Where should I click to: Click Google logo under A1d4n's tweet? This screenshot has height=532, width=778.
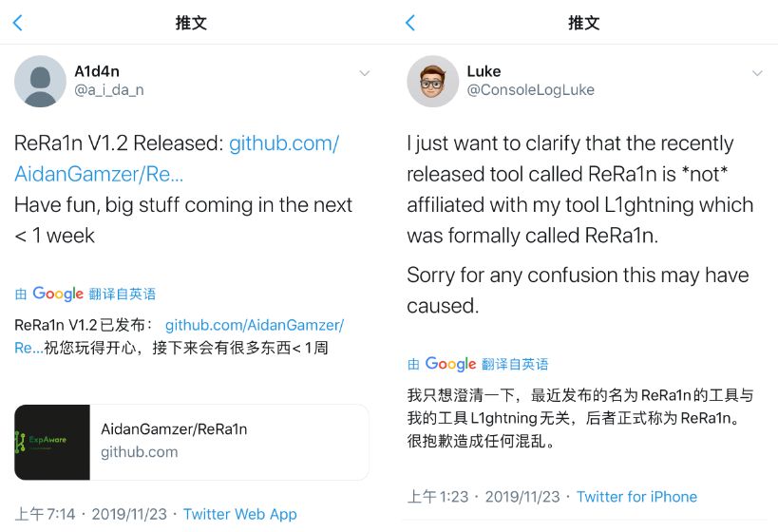click(57, 294)
